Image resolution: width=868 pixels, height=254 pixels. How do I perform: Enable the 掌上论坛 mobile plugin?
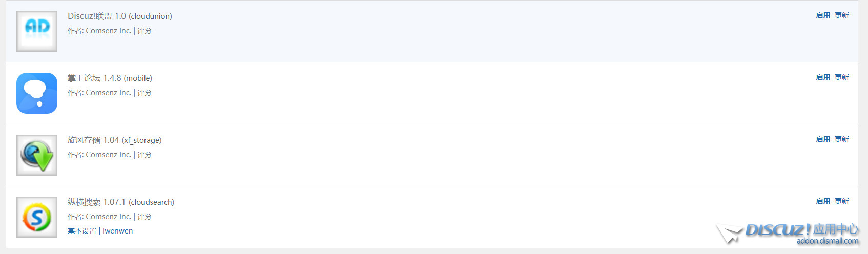[x=823, y=78]
